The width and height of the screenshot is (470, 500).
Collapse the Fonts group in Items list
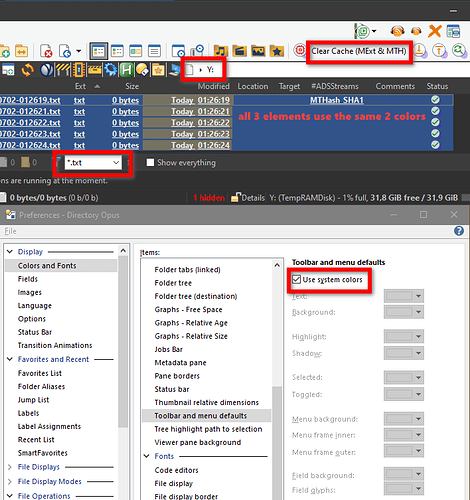click(x=147, y=456)
